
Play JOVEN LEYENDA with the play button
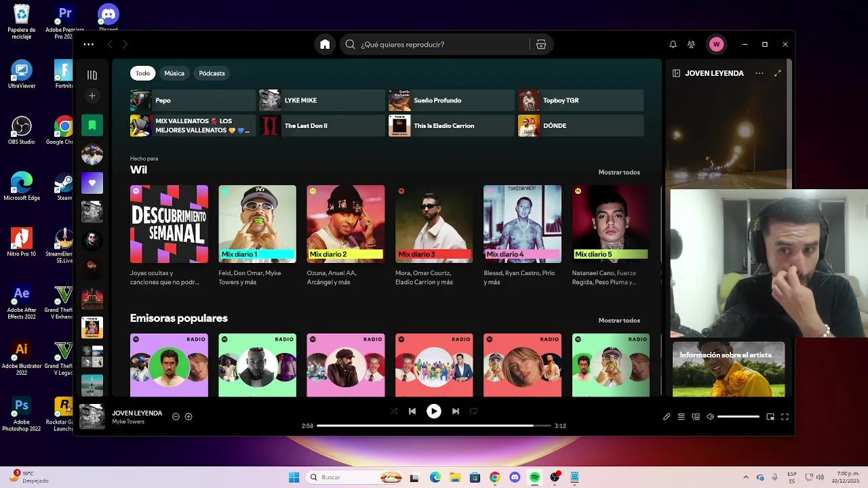pyautogui.click(x=434, y=411)
